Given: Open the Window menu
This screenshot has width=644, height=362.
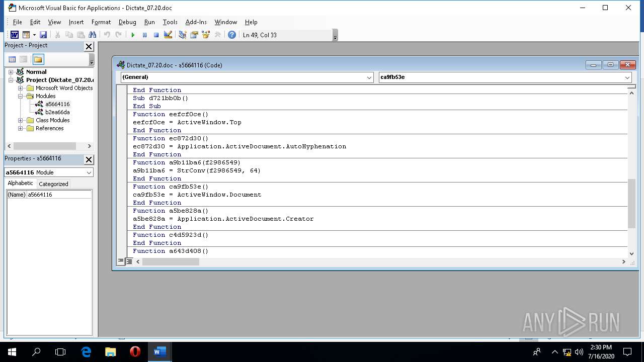Looking at the screenshot, I should [x=226, y=22].
